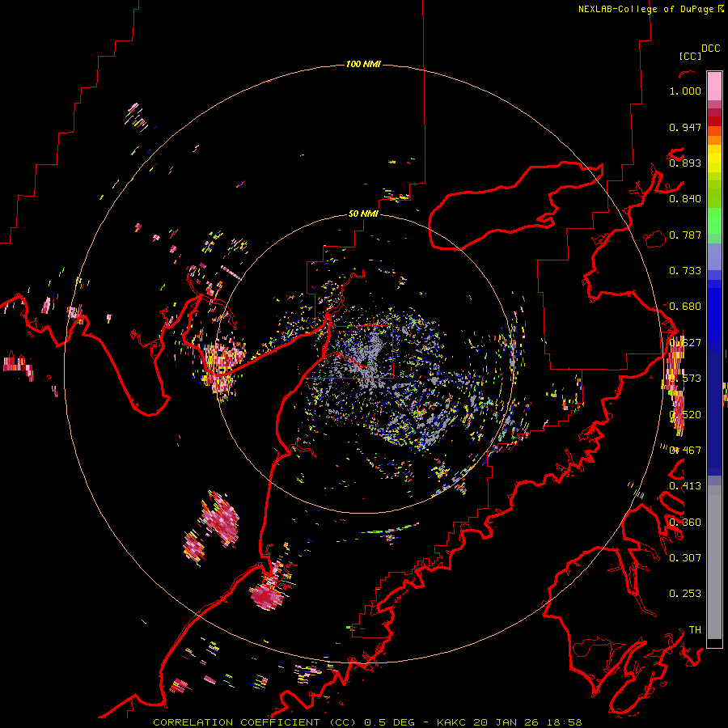Click the 0.680 legend value
Viewport: 728px width, 728px height.
685,307
